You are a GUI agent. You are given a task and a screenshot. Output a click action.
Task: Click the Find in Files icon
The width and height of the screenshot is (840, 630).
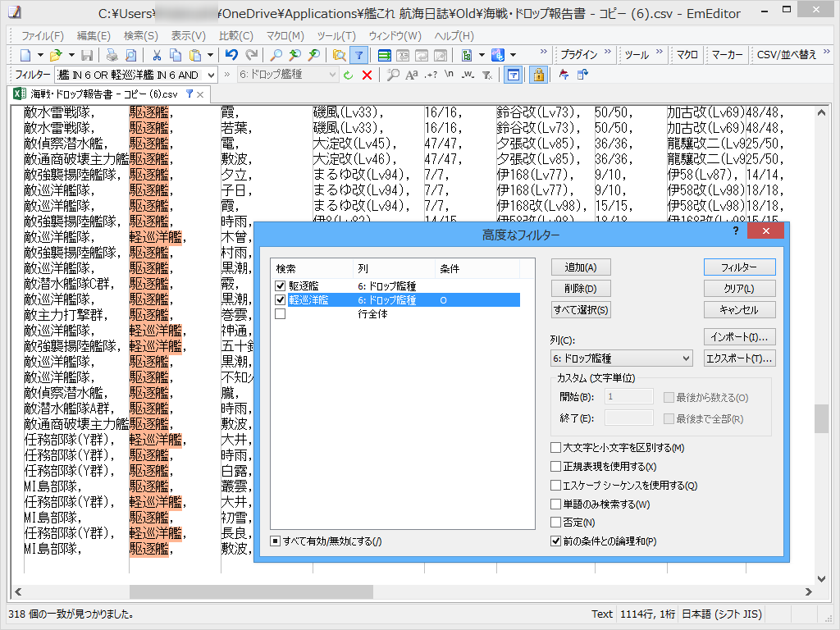pos(339,55)
